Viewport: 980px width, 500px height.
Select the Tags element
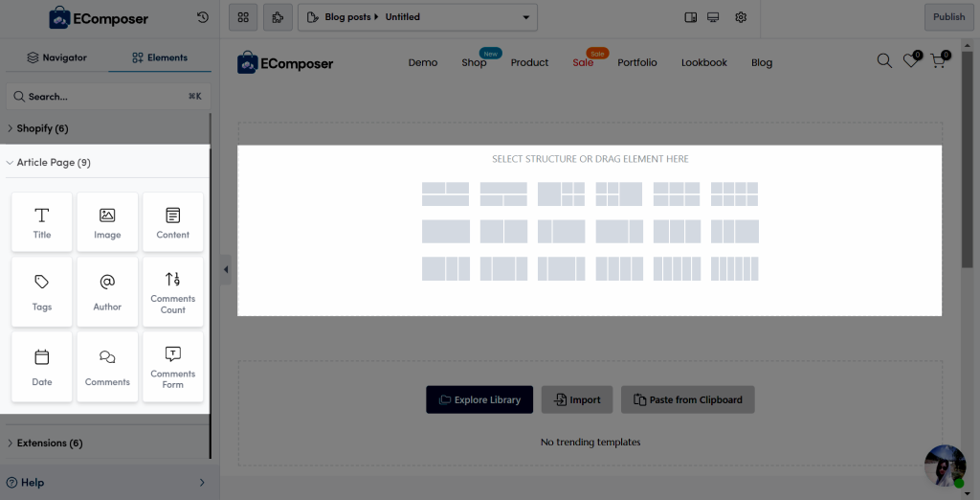42,292
